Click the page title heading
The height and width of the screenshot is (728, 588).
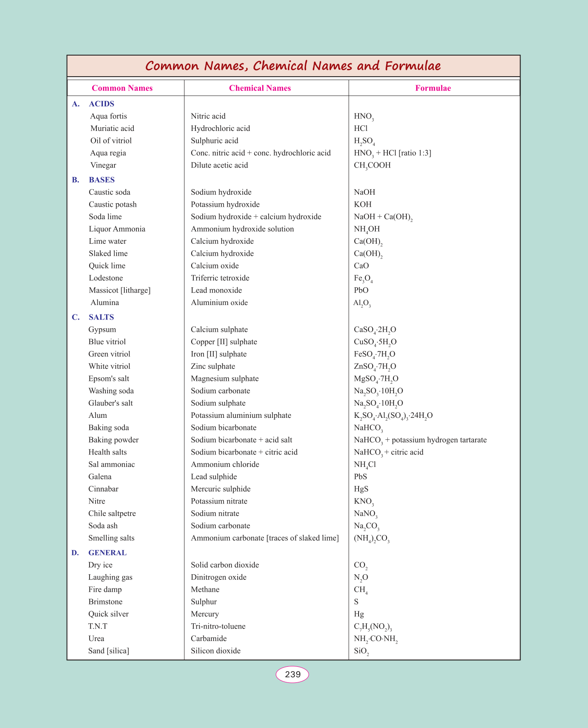[x=293, y=66]
